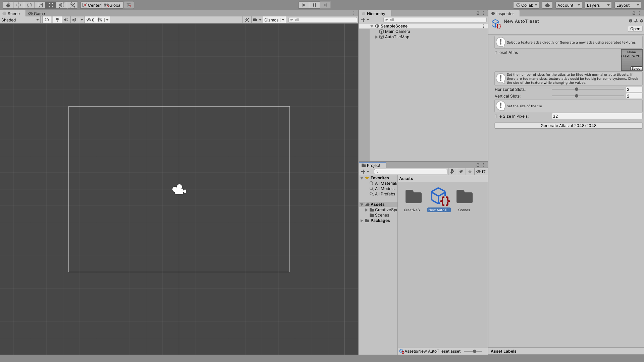
Task: Click the Tile Size In Pixels input field
Action: (x=597, y=116)
